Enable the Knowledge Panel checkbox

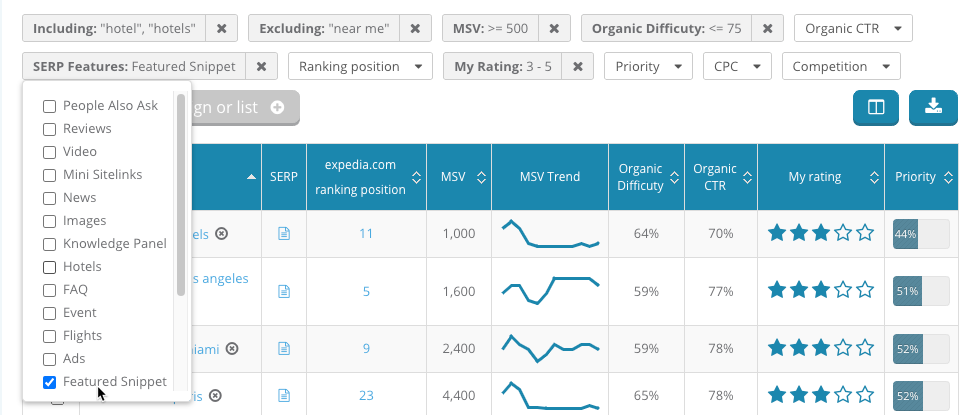coord(49,244)
